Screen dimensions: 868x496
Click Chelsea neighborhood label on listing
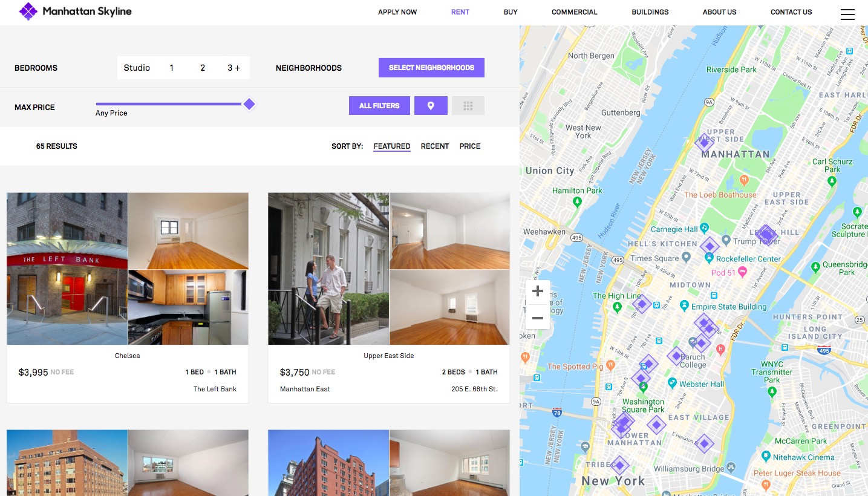[x=127, y=356]
